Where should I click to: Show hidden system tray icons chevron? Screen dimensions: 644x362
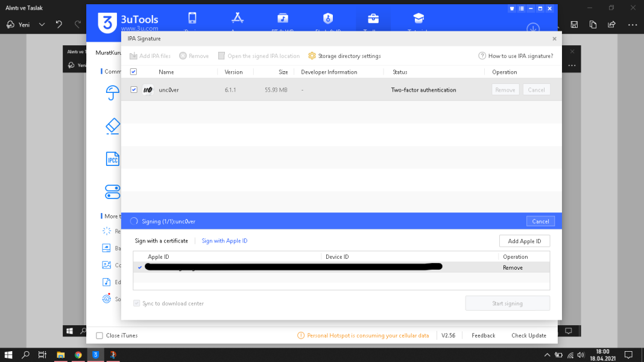[x=547, y=355]
